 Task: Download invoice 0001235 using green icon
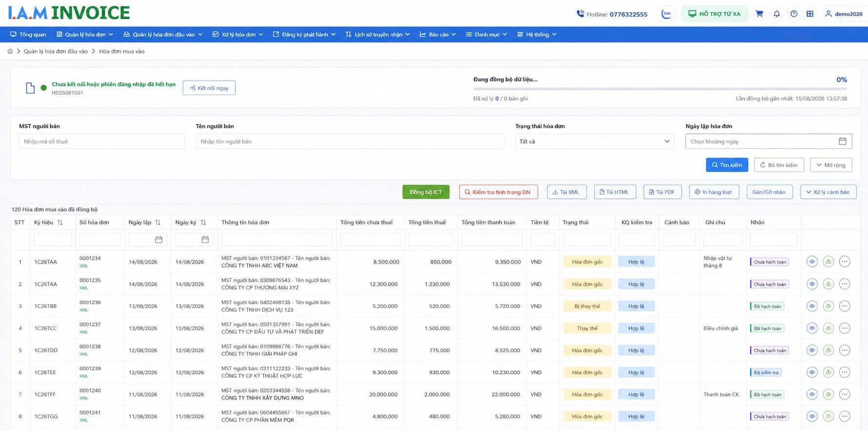tap(828, 284)
